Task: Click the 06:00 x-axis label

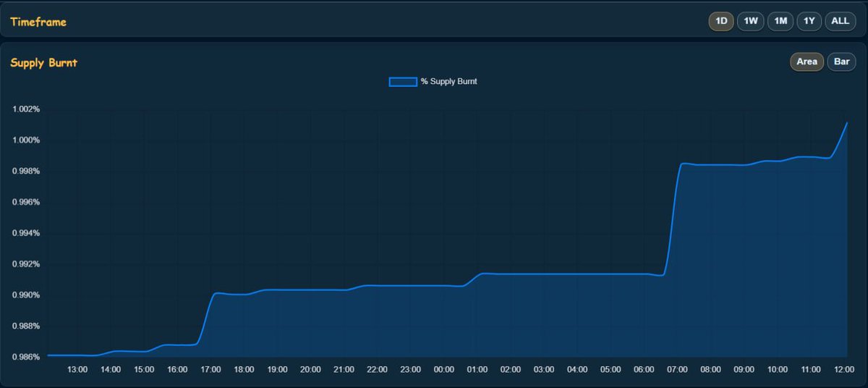Action: tap(644, 370)
